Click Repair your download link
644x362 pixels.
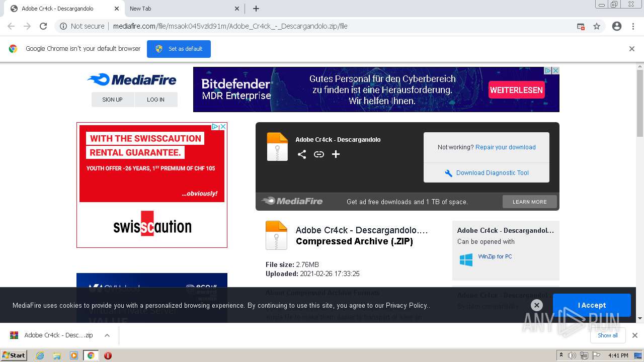[x=505, y=147]
